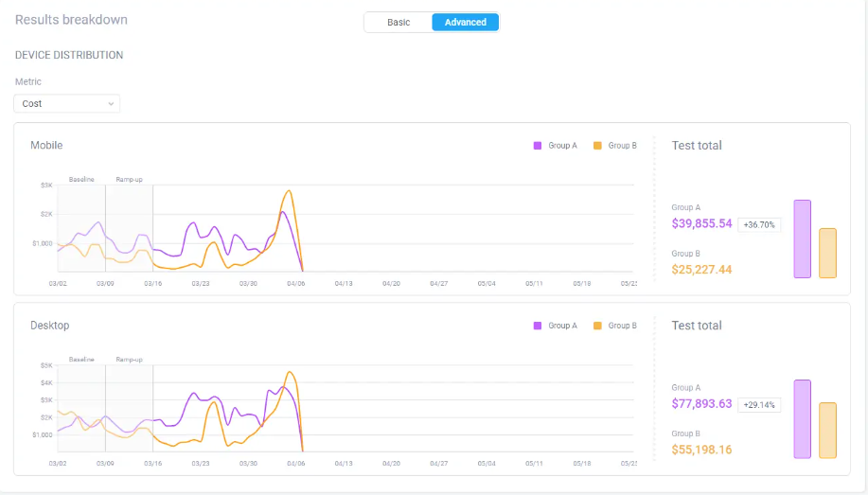This screenshot has width=868, height=495.
Task: Toggle Group B legend in Desktop chart
Action: 615,326
